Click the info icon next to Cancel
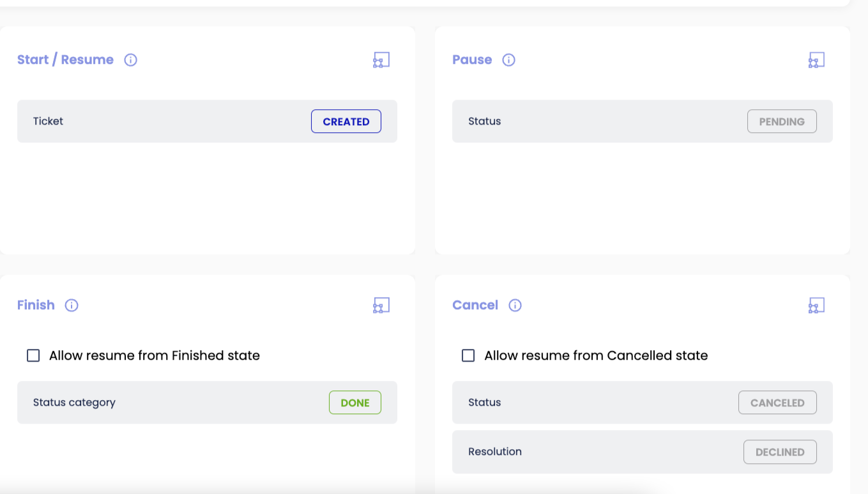 coord(515,305)
